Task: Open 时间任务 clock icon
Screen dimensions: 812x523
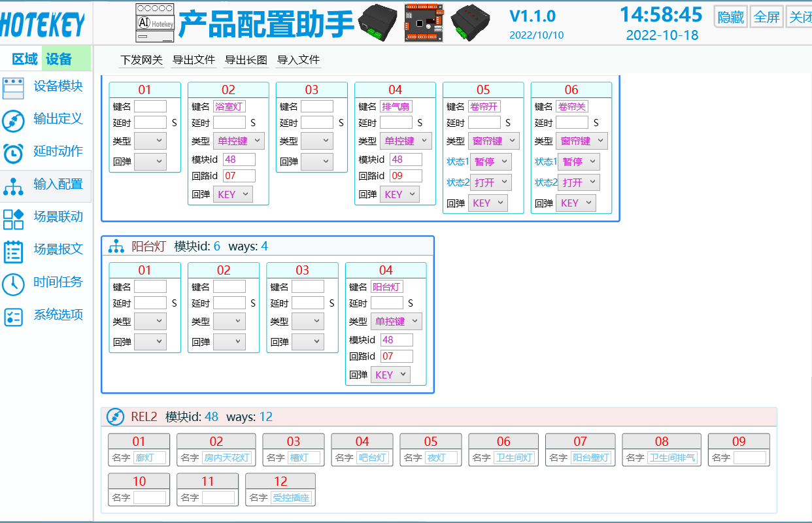Action: pos(14,284)
